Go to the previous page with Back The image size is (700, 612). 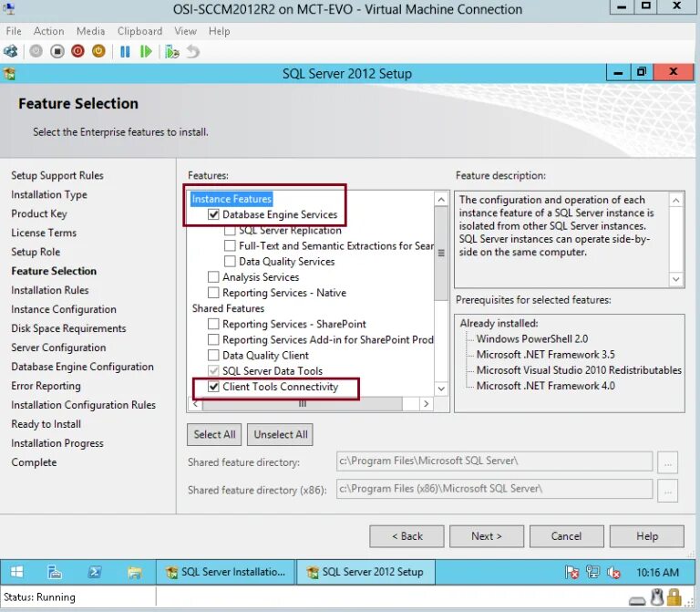pyautogui.click(x=407, y=536)
